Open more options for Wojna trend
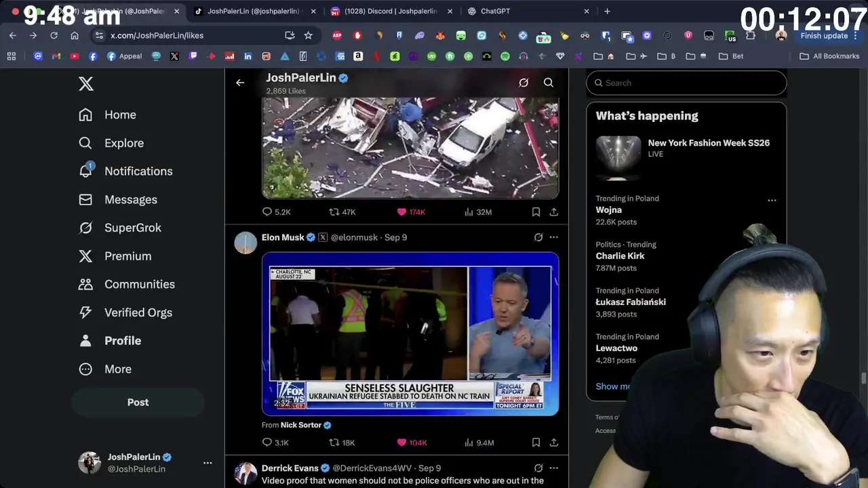Image resolution: width=868 pixels, height=488 pixels. pos(772,200)
